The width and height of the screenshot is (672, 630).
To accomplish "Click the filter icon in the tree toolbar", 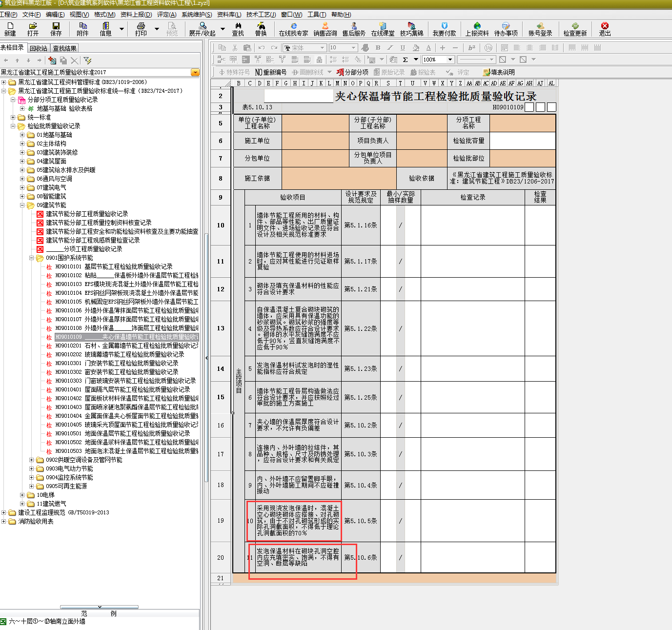I will pyautogui.click(x=87, y=61).
